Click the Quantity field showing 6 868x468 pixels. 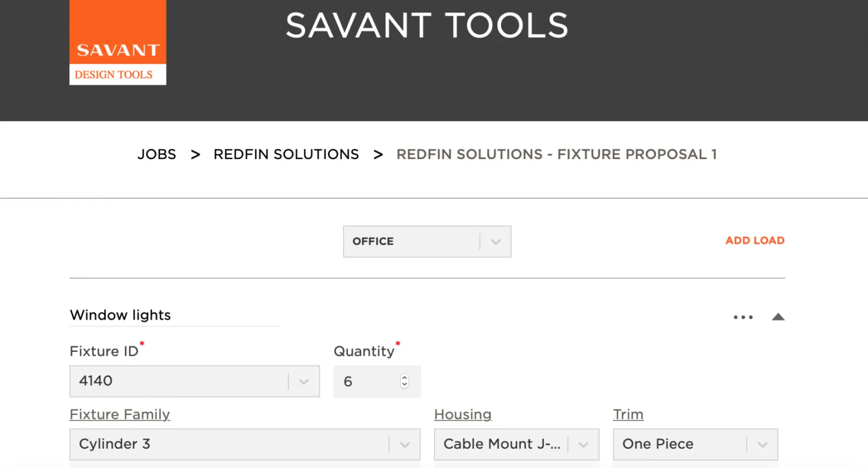[x=377, y=381]
